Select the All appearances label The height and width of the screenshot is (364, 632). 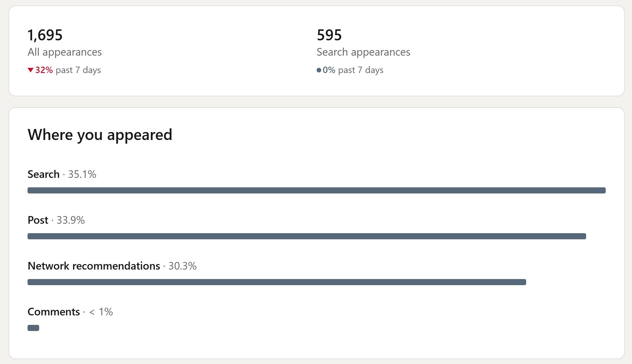point(65,52)
